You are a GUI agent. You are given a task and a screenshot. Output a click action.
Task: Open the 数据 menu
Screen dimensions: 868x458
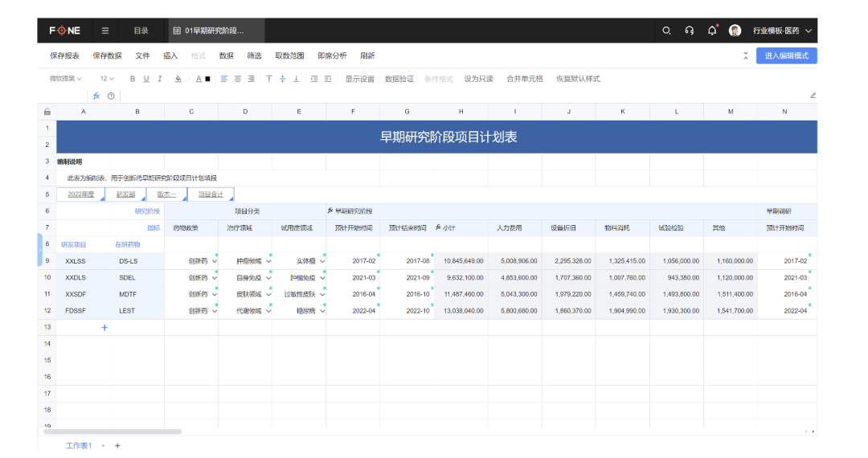tap(227, 55)
